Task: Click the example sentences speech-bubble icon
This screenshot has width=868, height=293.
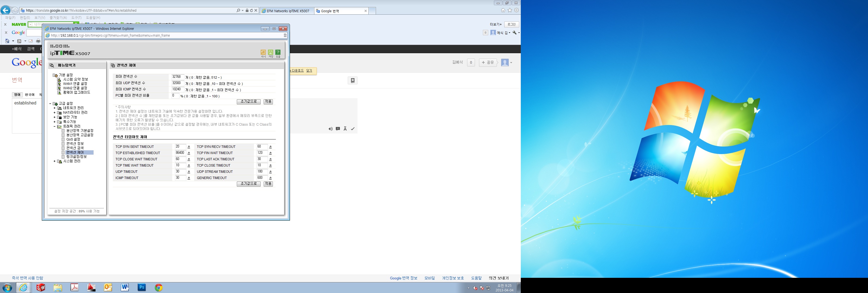Action: point(338,129)
